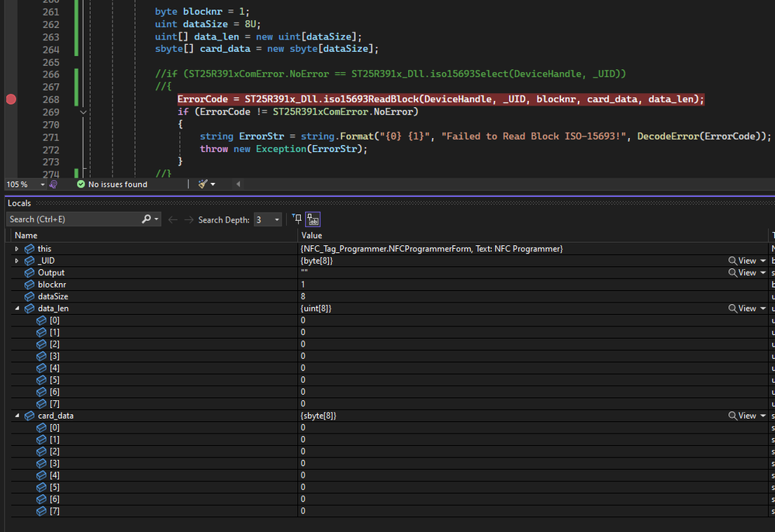Select data_len element [7] row
Screen dimensions: 775x532
coord(389,404)
